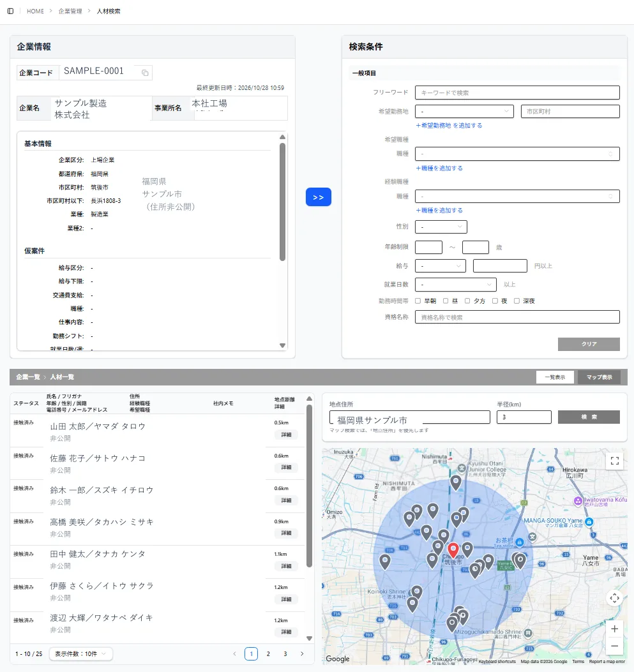This screenshot has height=672, width=634.
Task: Check the 深夜 time slot checkbox
Action: (517, 301)
